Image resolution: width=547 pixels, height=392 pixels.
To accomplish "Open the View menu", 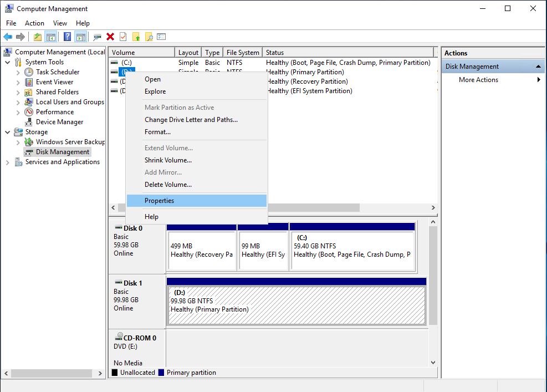I will click(x=60, y=23).
